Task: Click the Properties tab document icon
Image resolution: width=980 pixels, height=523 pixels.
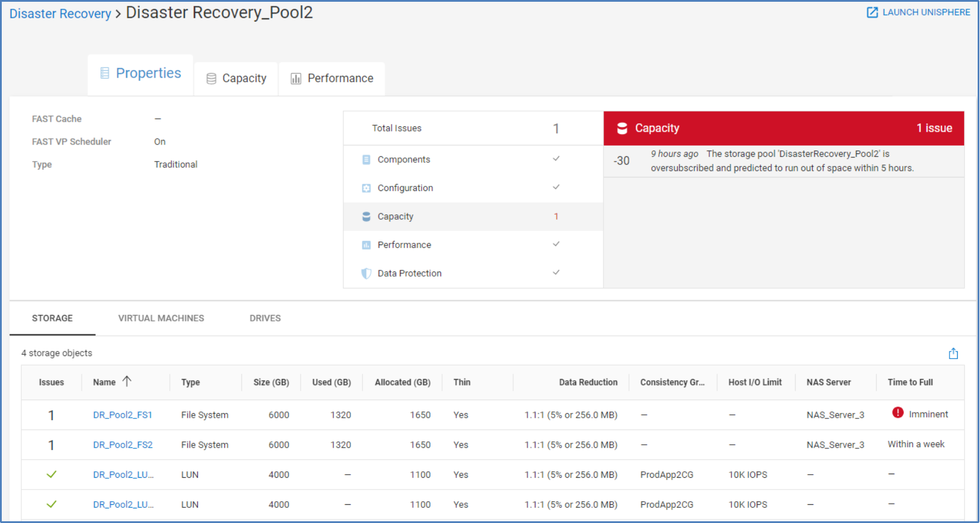Action: point(105,73)
